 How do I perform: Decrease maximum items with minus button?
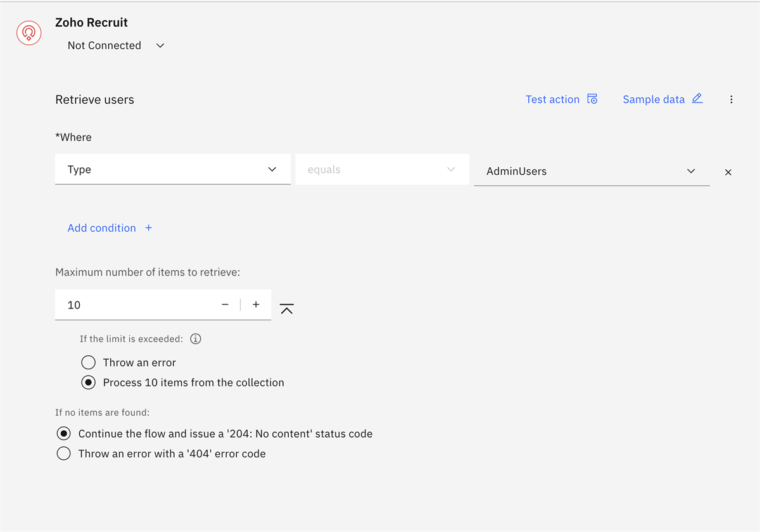pyautogui.click(x=225, y=305)
